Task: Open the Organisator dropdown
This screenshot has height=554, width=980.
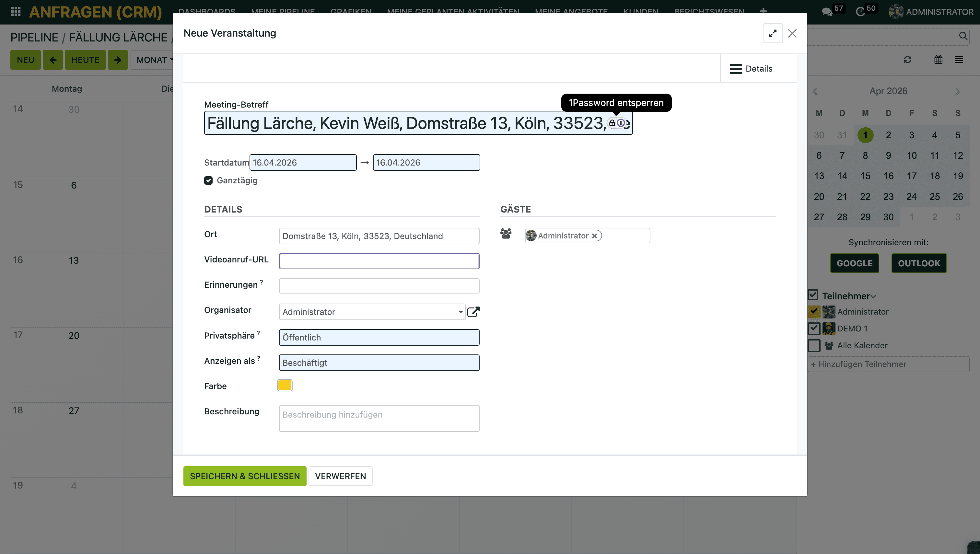Action: coord(460,312)
